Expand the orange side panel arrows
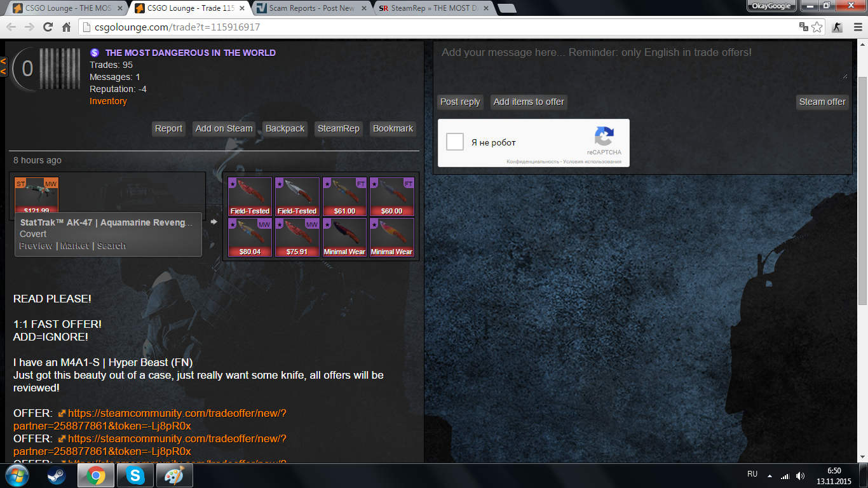The width and height of the screenshot is (868, 488). 3,66
